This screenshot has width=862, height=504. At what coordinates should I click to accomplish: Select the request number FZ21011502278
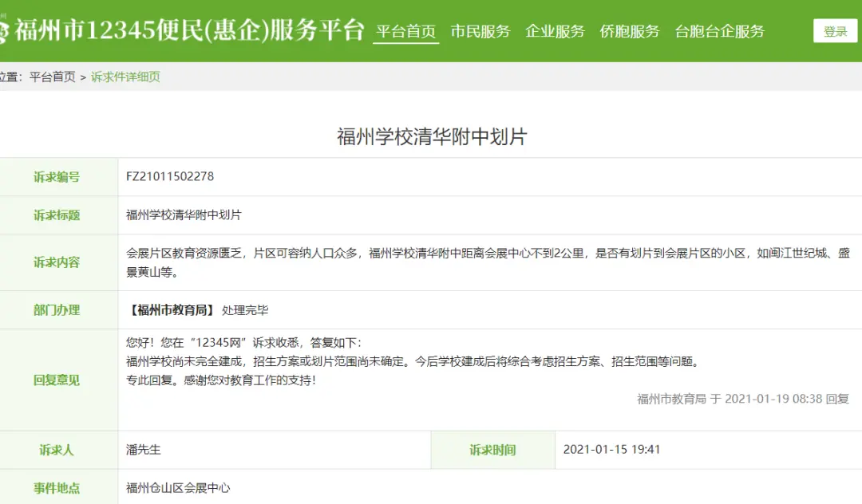pos(170,177)
